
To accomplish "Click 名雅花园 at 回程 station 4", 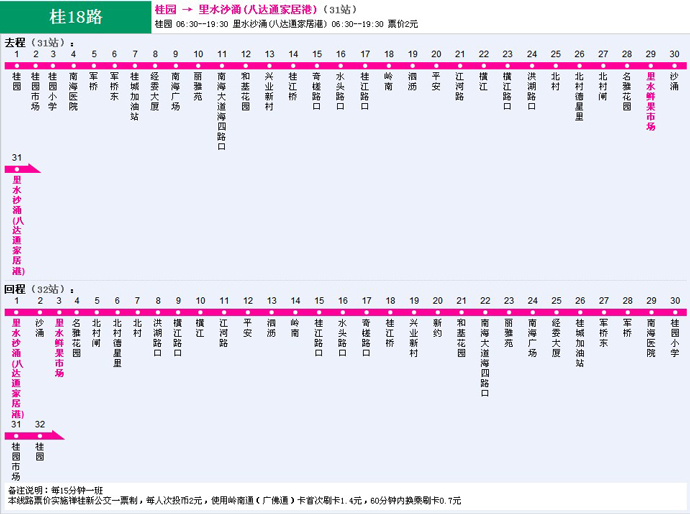I will click(x=77, y=338).
